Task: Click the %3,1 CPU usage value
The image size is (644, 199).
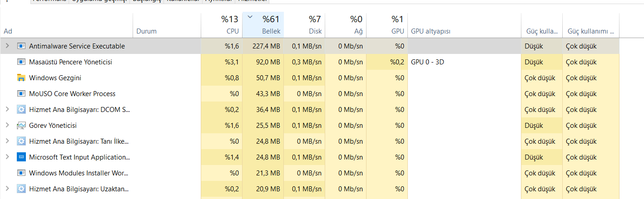Action: point(232,62)
